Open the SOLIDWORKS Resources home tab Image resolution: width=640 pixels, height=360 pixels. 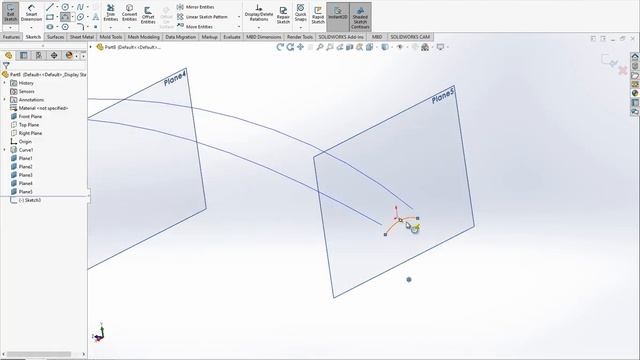(x=635, y=56)
